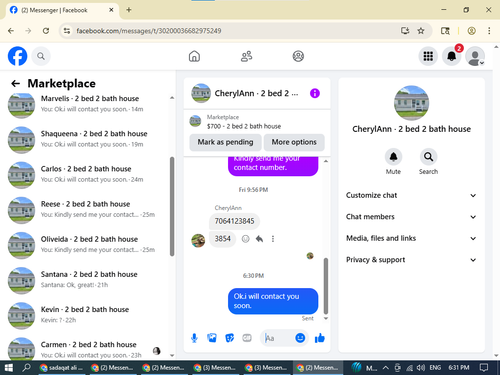Open $700 - 2 bed 2 bath house listing
500x375 pixels.
pos(244,126)
